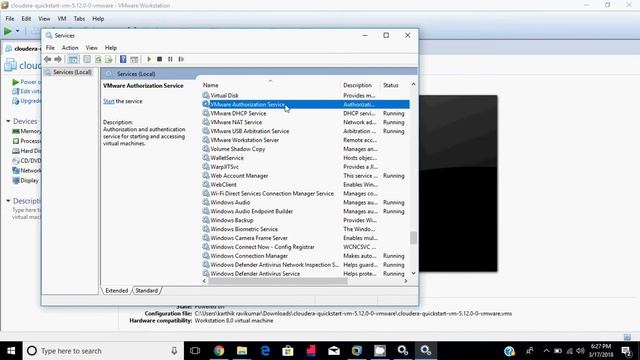Image resolution: width=640 pixels, height=360 pixels.
Task: Select Windows Audio Endpoint Builder row
Action: click(305, 211)
